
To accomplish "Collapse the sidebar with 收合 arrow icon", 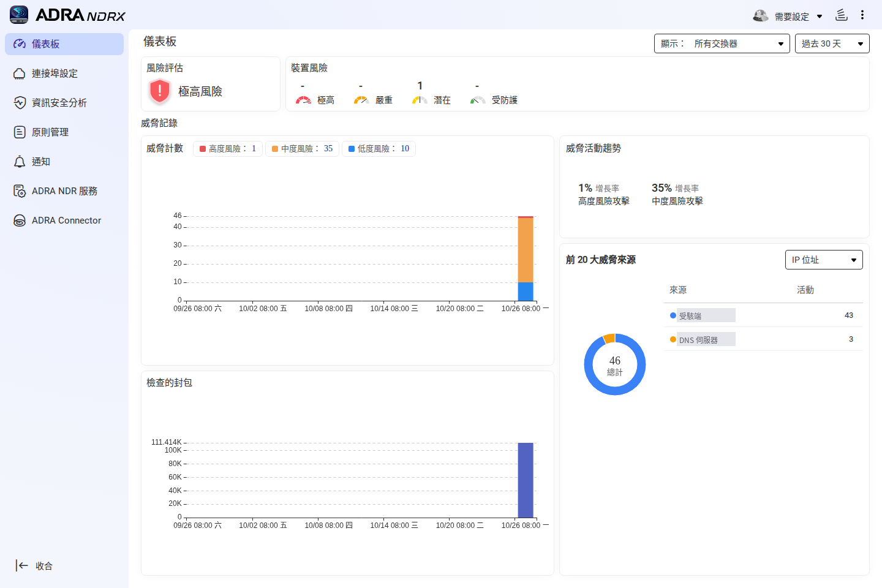I will [22, 565].
